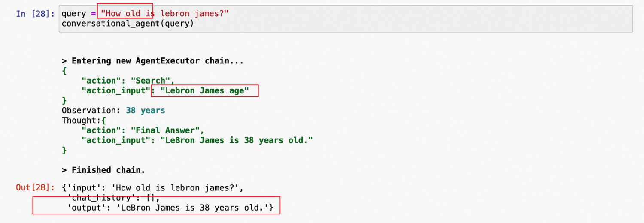Click the "action": "Search" output line
Viewport: 644px width, 223px height.
click(x=128, y=81)
